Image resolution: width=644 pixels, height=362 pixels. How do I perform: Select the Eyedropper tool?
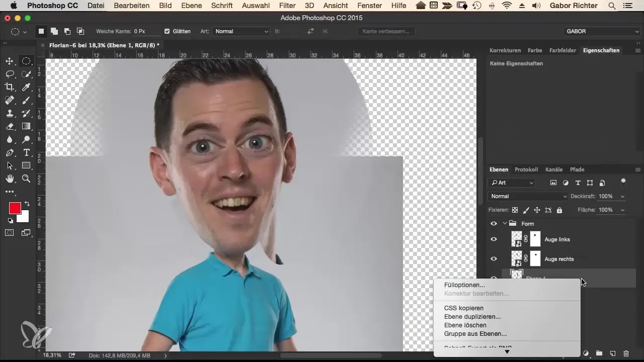(26, 87)
